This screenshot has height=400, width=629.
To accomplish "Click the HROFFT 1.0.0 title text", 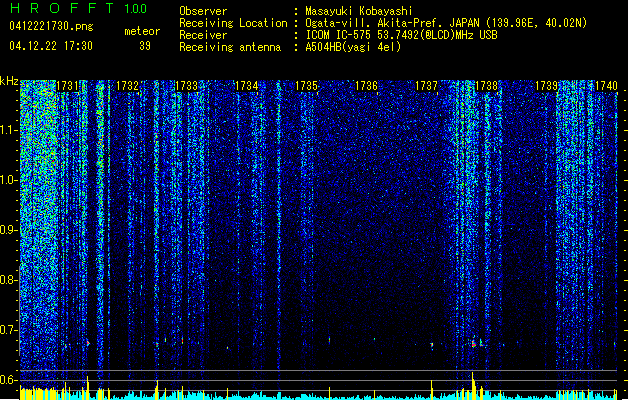I will point(79,8).
